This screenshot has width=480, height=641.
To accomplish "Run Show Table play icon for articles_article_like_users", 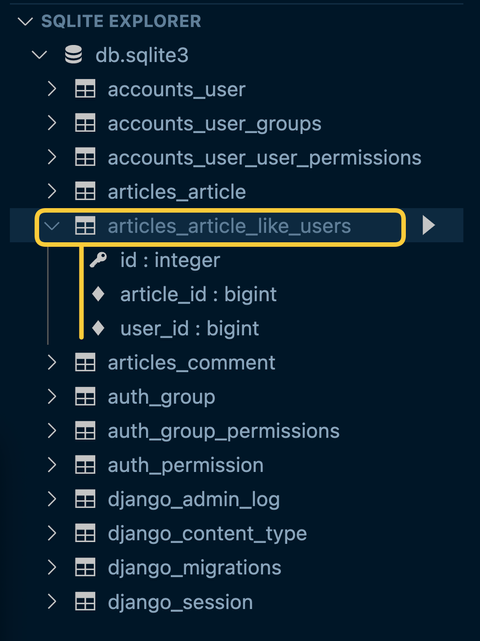I will click(428, 225).
